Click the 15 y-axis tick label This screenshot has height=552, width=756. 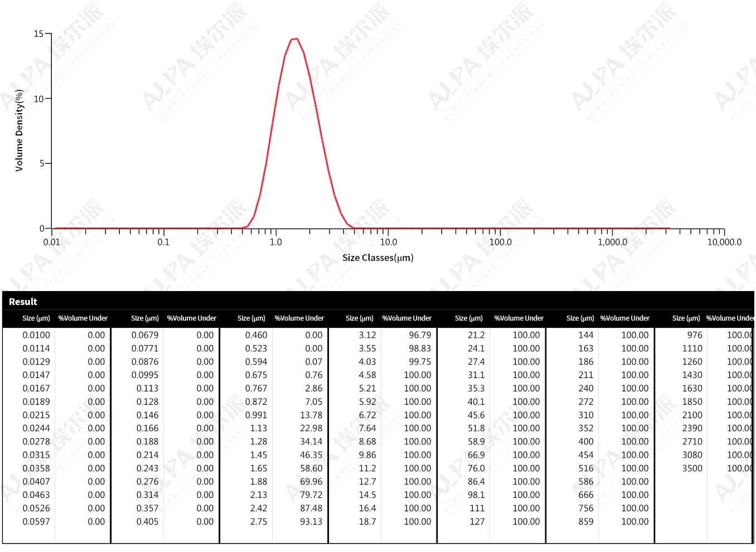click(x=38, y=34)
